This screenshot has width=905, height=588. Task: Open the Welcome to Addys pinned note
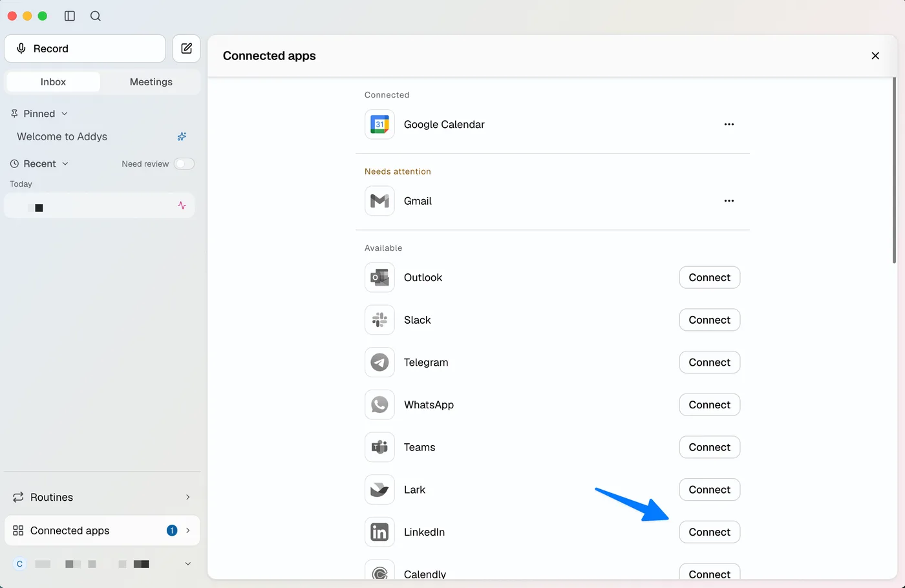pos(62,136)
